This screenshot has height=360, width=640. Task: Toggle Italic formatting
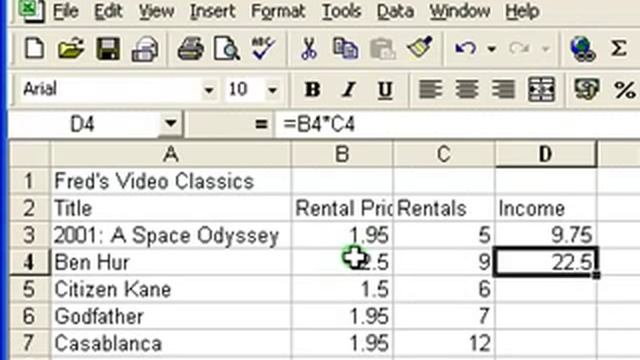pyautogui.click(x=349, y=89)
